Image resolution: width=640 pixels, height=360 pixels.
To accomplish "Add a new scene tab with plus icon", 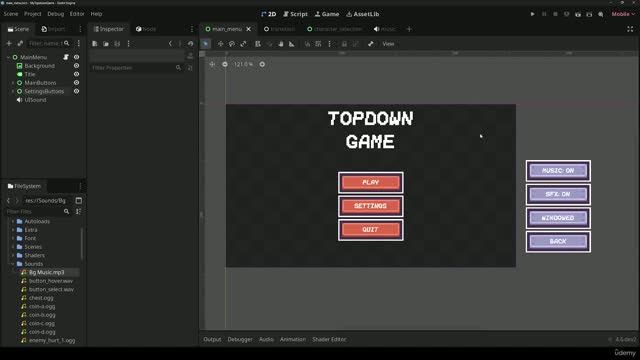I will [409, 29].
